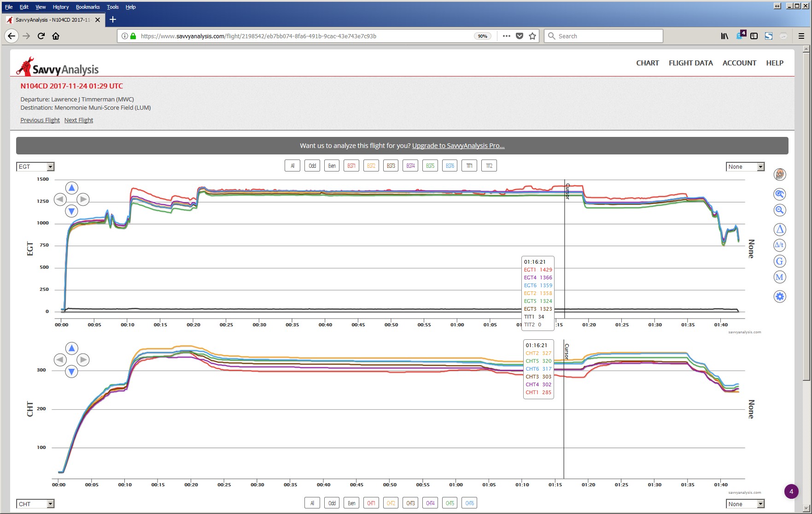Go to CHART navigation item
The image size is (812, 514).
(648, 63)
